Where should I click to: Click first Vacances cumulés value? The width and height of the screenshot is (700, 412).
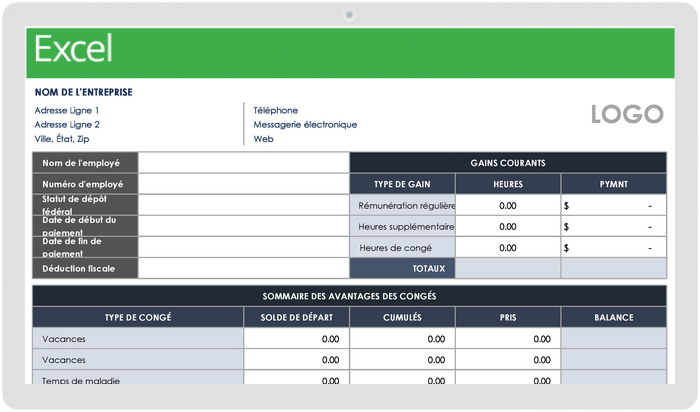(x=402, y=338)
